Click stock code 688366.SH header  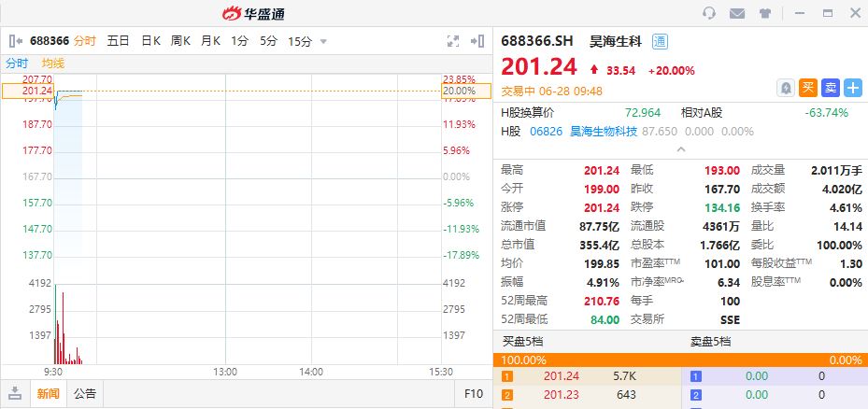(537, 41)
